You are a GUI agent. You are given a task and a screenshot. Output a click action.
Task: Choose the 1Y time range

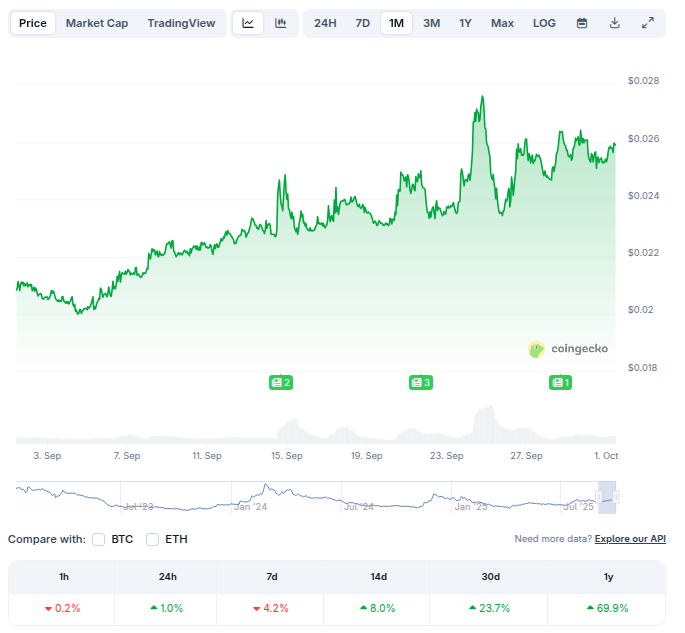(x=466, y=23)
